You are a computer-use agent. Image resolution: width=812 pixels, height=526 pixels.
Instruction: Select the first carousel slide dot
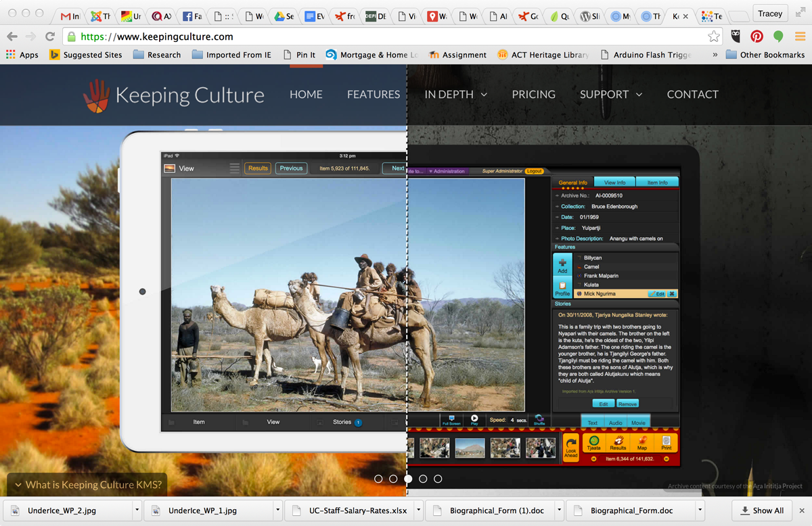point(378,479)
